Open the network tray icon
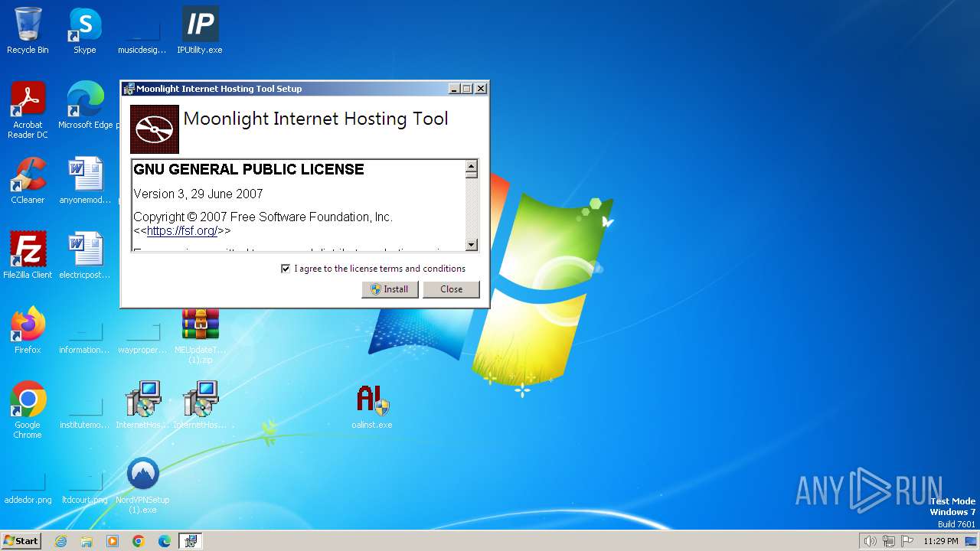The height and width of the screenshot is (551, 980). [889, 541]
